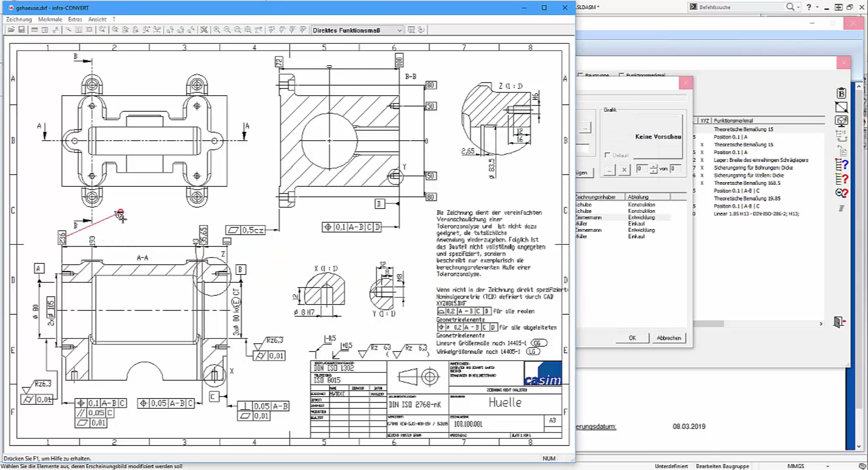Image resolution: width=868 pixels, height=470 pixels.
Task: Click the horizontal scrollbar under the feature list
Action: tap(758, 324)
